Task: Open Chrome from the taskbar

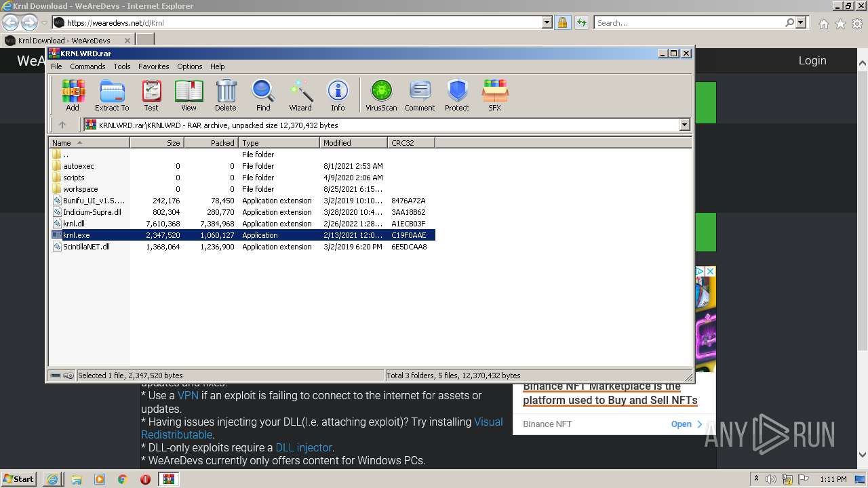Action: [122, 479]
